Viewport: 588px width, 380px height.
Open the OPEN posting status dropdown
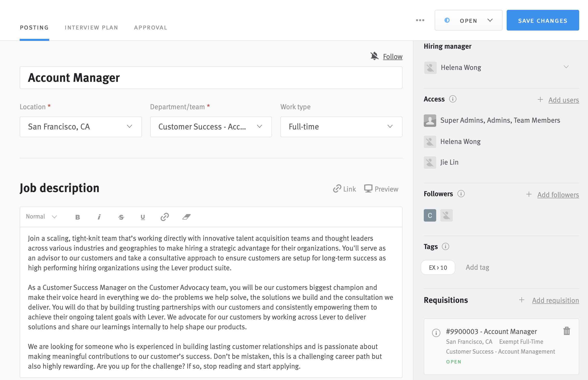coord(468,20)
